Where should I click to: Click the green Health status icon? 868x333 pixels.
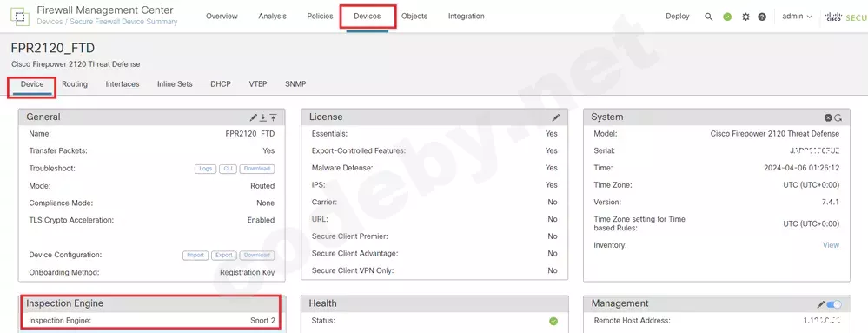click(x=553, y=321)
